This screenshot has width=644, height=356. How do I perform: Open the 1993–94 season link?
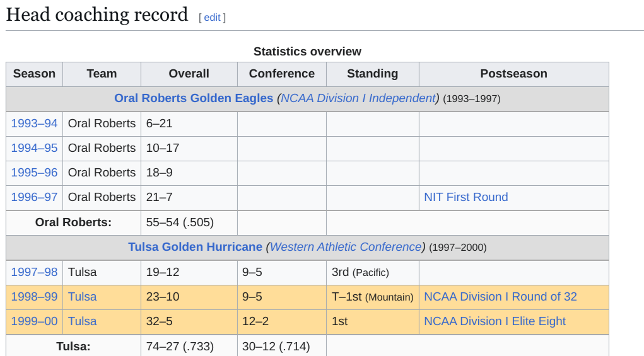pos(34,123)
